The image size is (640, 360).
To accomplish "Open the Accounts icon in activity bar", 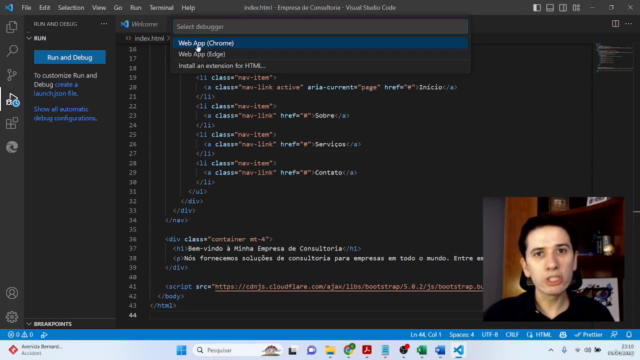I will pyautogui.click(x=12, y=293).
